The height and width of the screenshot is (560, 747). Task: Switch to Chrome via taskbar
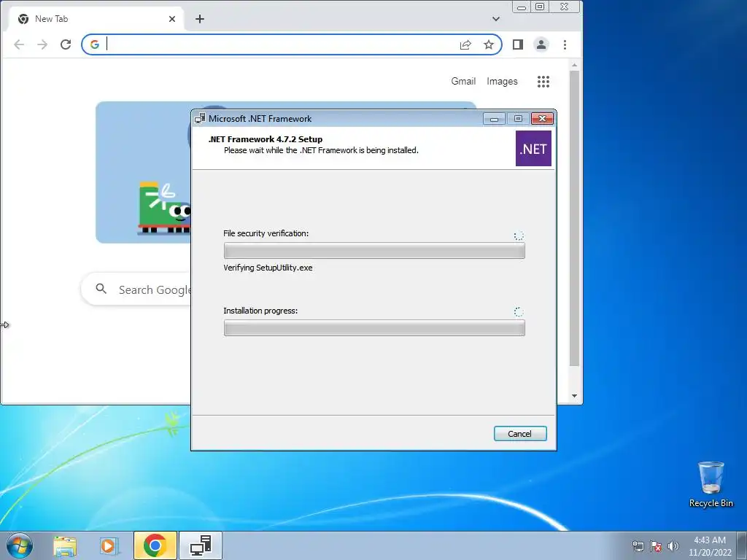155,545
